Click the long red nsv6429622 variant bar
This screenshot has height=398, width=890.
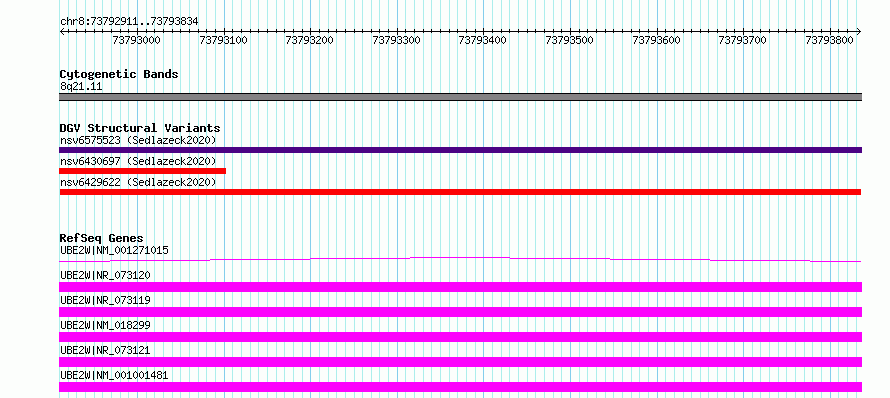pos(460,192)
